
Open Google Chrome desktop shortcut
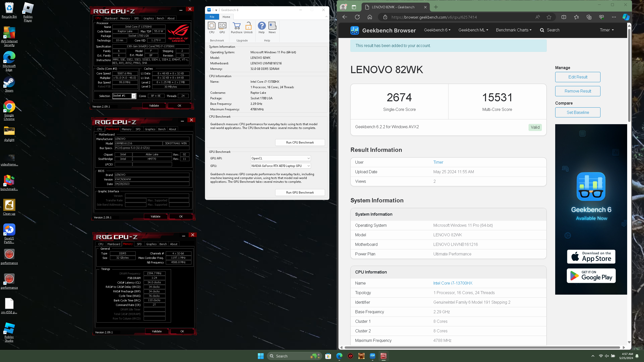9,110
